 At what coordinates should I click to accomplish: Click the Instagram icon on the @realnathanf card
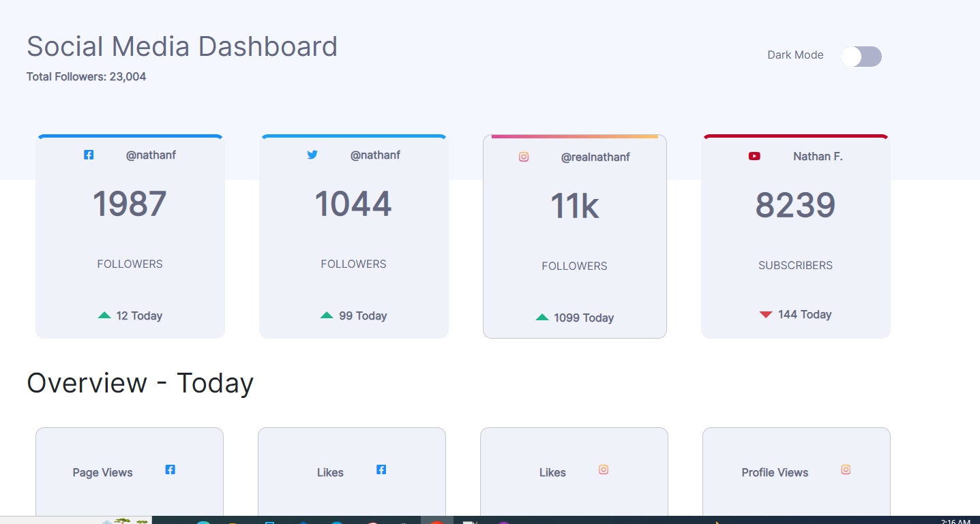click(x=523, y=156)
